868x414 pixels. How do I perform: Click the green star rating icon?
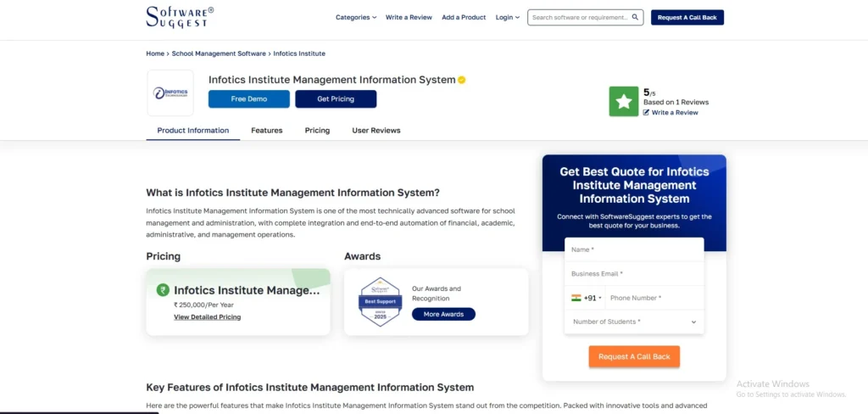click(624, 102)
